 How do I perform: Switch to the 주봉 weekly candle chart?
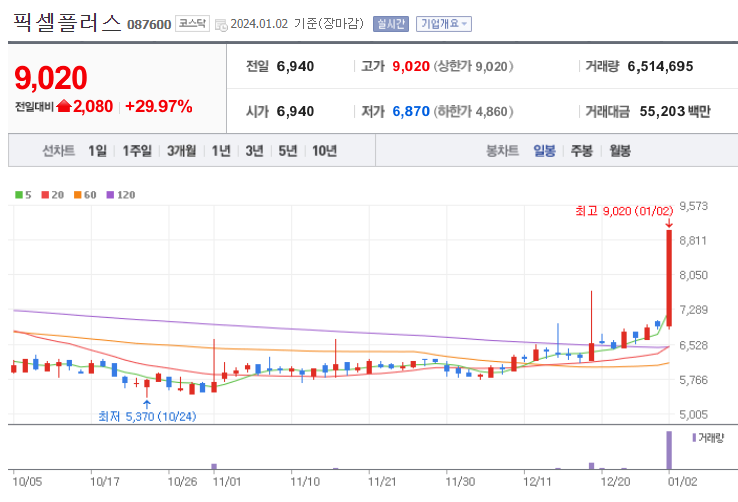582,151
